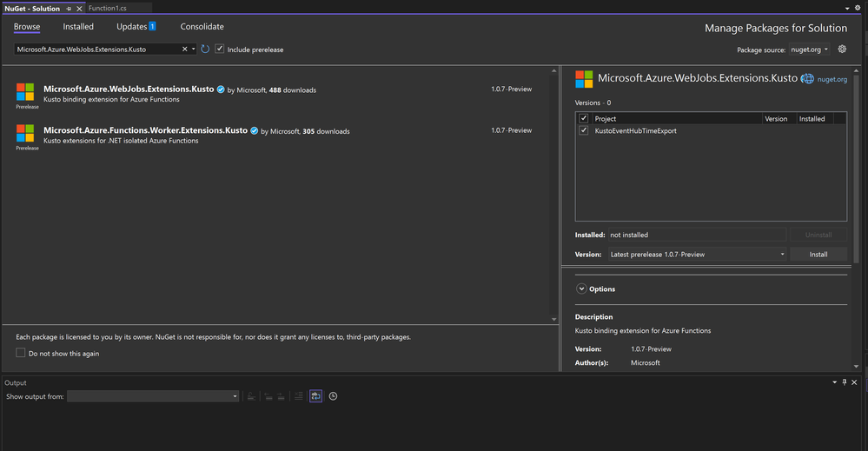Go to next message in Output toolbar
This screenshot has height=451, width=868.
click(x=282, y=396)
